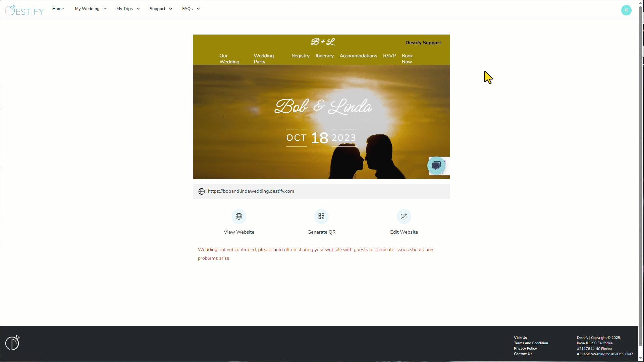
Task: Click the website URL field
Action: 251,191
